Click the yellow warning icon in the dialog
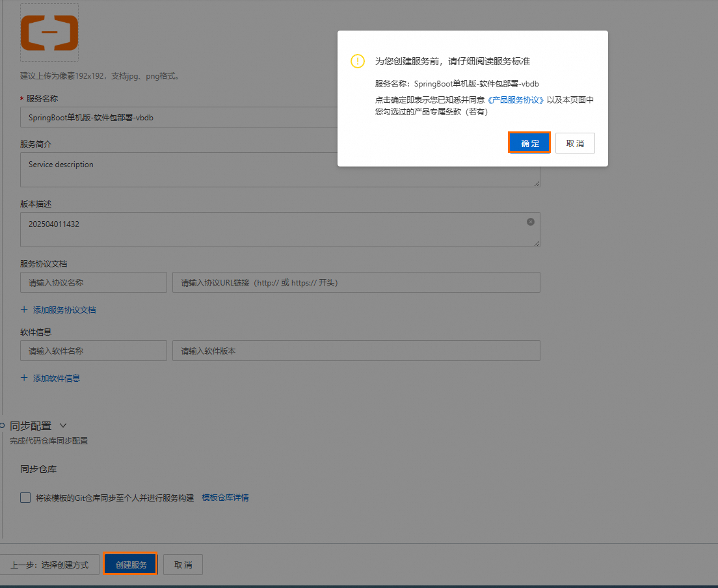718x588 pixels. pos(357,61)
